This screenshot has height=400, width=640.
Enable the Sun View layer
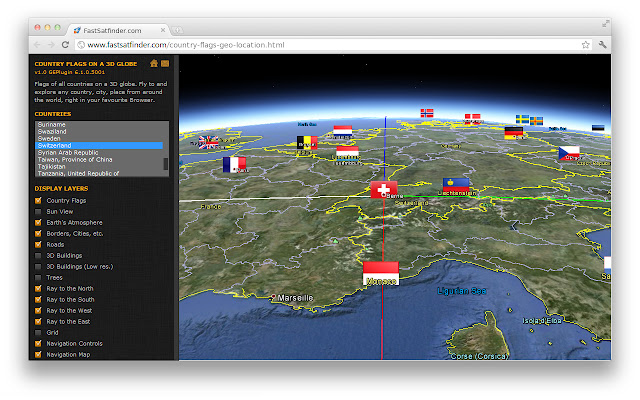point(38,211)
